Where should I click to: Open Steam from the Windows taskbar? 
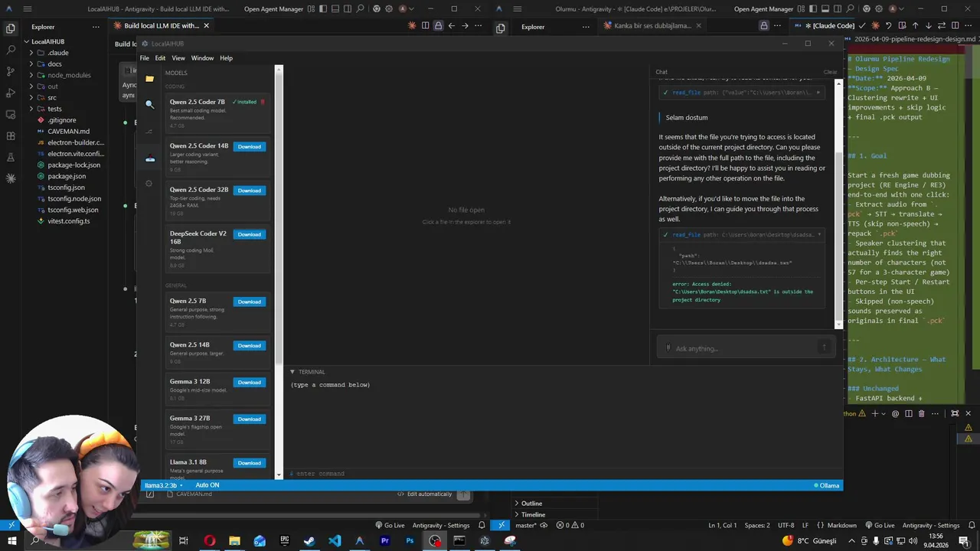point(309,541)
